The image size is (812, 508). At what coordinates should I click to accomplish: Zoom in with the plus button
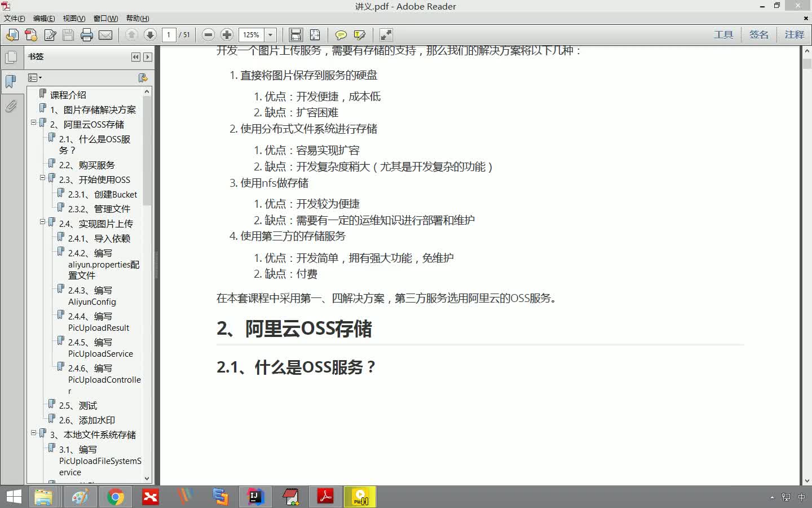click(227, 35)
